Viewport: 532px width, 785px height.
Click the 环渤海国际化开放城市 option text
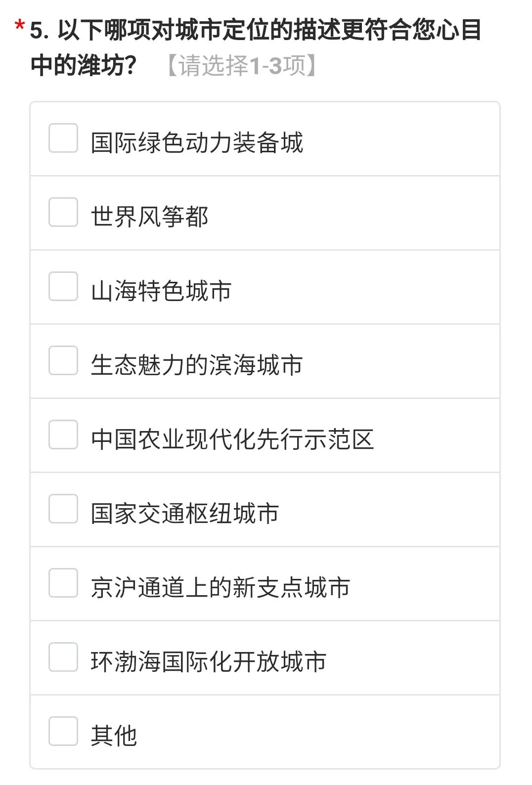209,662
